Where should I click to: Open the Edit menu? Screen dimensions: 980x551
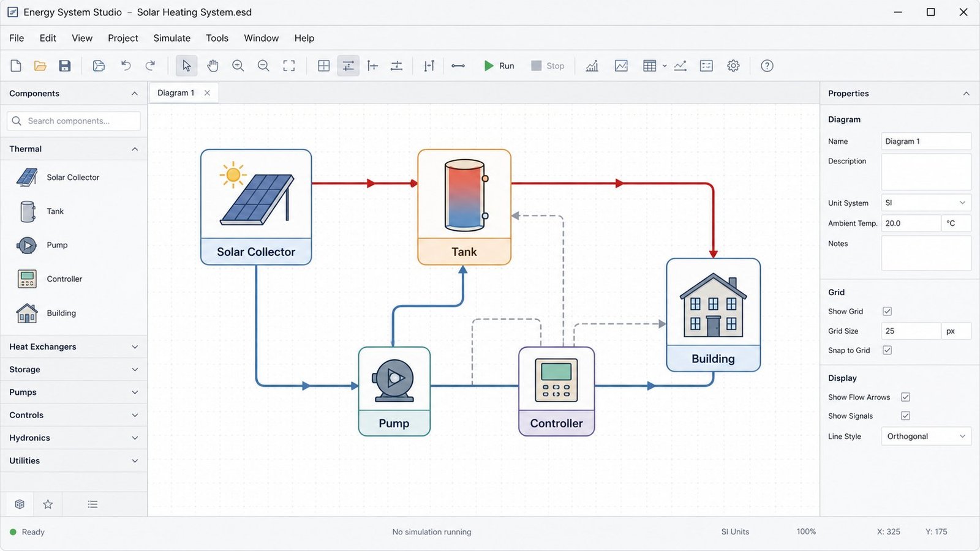click(48, 38)
